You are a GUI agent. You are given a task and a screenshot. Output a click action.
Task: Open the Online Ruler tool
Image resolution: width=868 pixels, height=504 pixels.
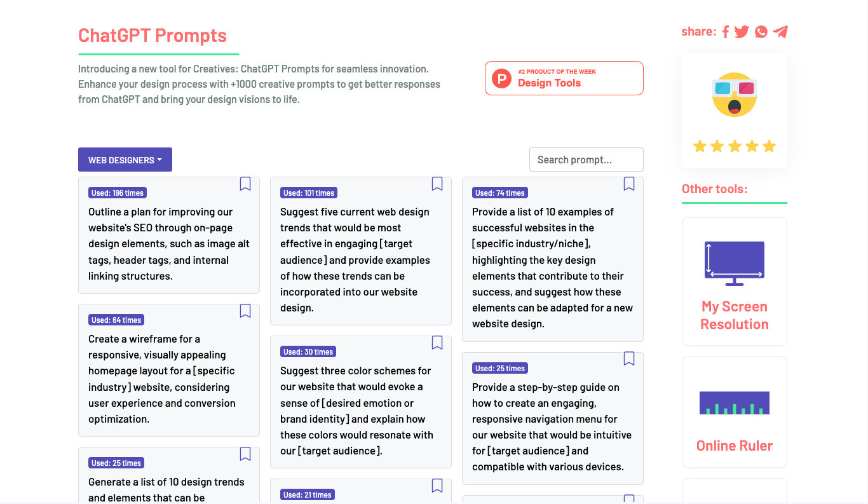coord(734,446)
